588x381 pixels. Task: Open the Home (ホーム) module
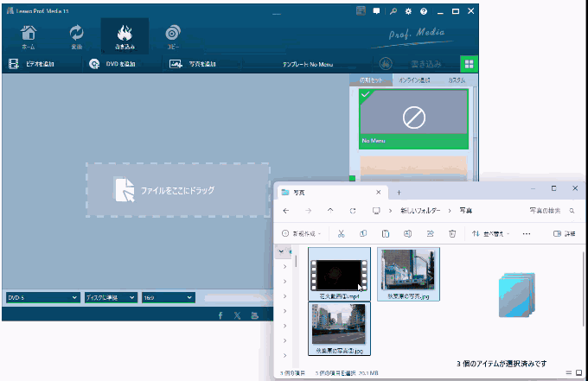tap(29, 35)
